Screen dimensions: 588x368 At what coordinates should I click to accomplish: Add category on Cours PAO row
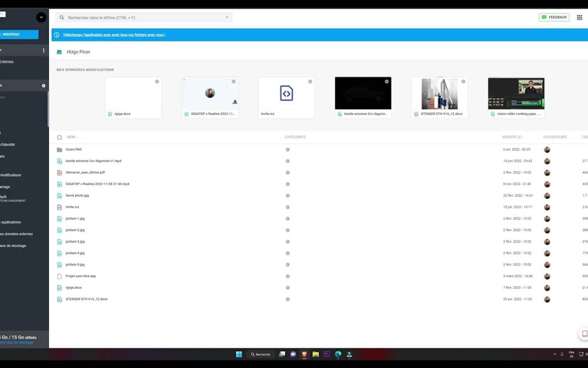287,149
